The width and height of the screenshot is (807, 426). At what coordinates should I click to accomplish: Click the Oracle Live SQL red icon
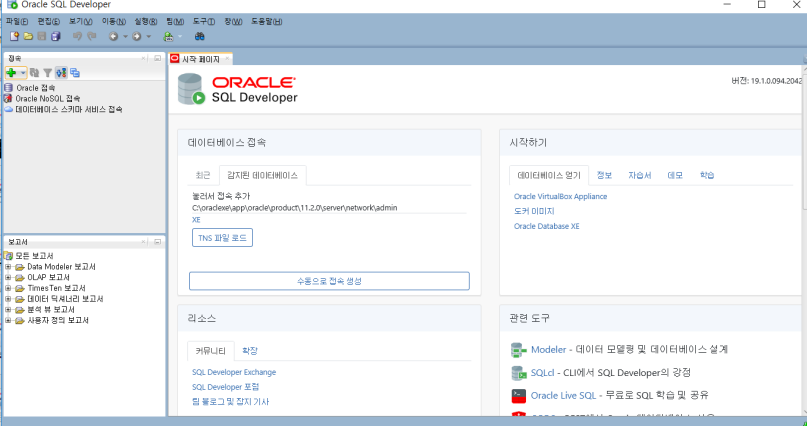(518, 396)
